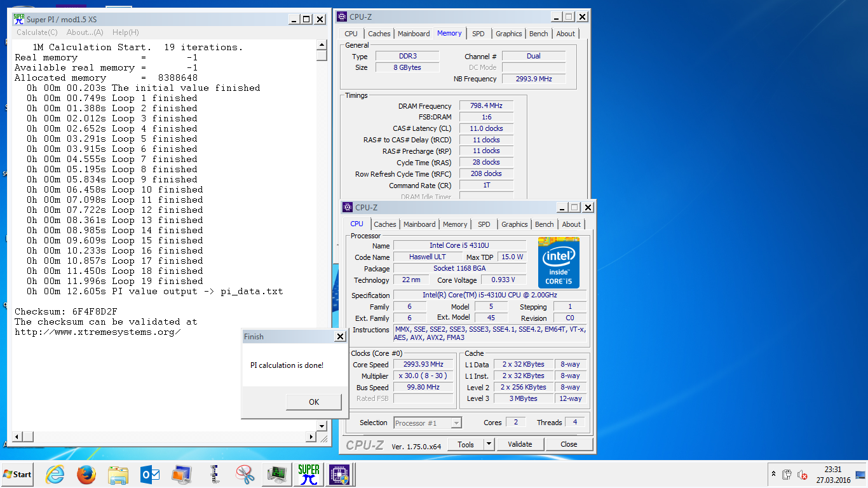
Task: Click the title icon of the front CPU-Z window
Action: pyautogui.click(x=348, y=207)
